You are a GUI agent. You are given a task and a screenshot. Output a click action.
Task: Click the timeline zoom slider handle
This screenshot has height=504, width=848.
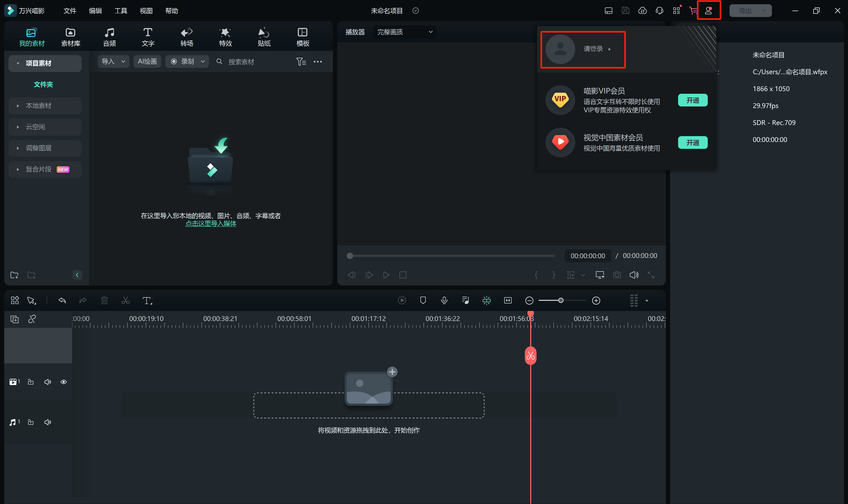pyautogui.click(x=561, y=301)
